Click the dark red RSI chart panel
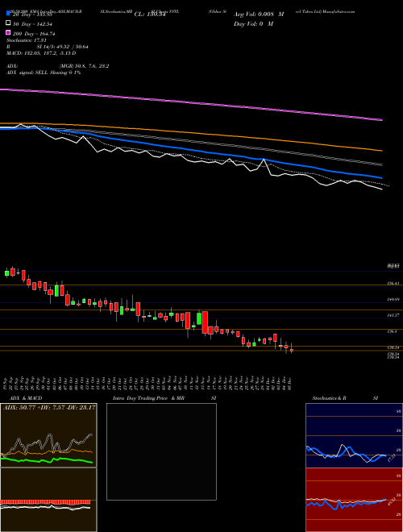The height and width of the screenshot is (532, 403). coord(354,500)
